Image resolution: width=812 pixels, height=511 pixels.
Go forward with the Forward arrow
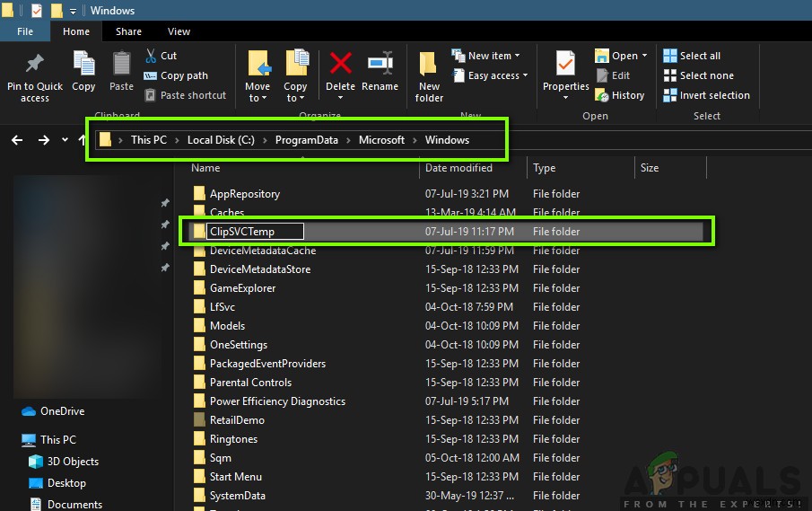point(43,140)
